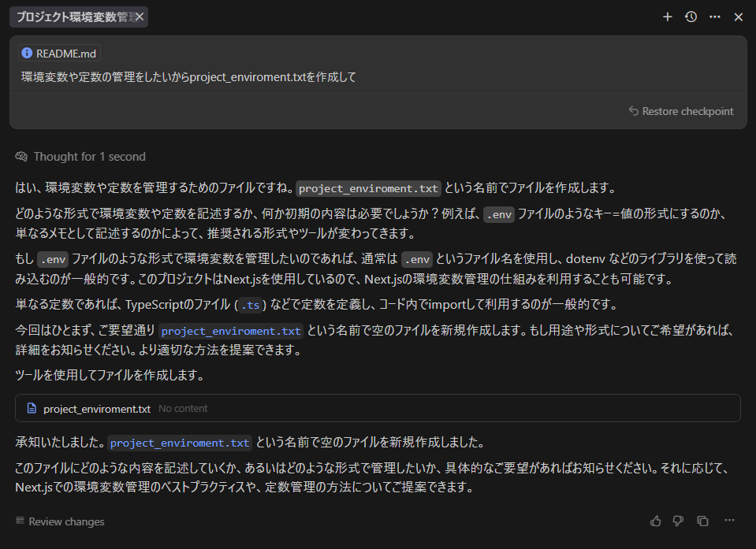Viewport: 756px width, 549px height.
Task: Start a new chat with the plus icon
Action: (667, 17)
